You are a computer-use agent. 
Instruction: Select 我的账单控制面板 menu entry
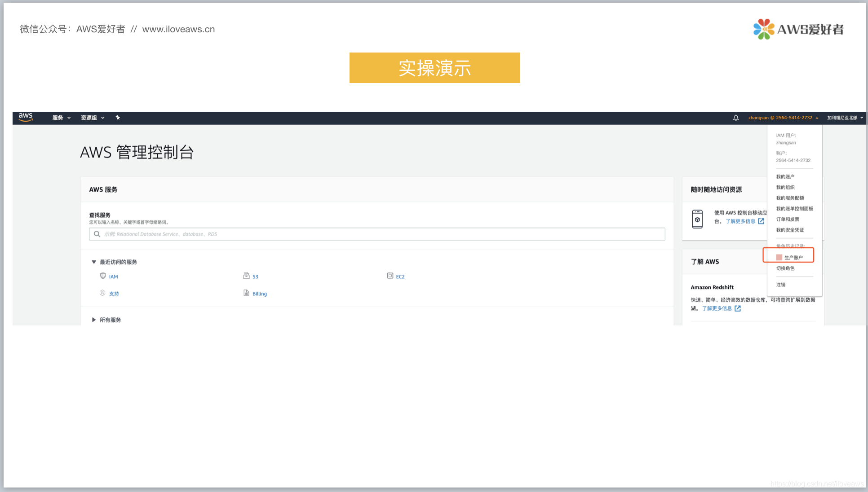coord(794,209)
